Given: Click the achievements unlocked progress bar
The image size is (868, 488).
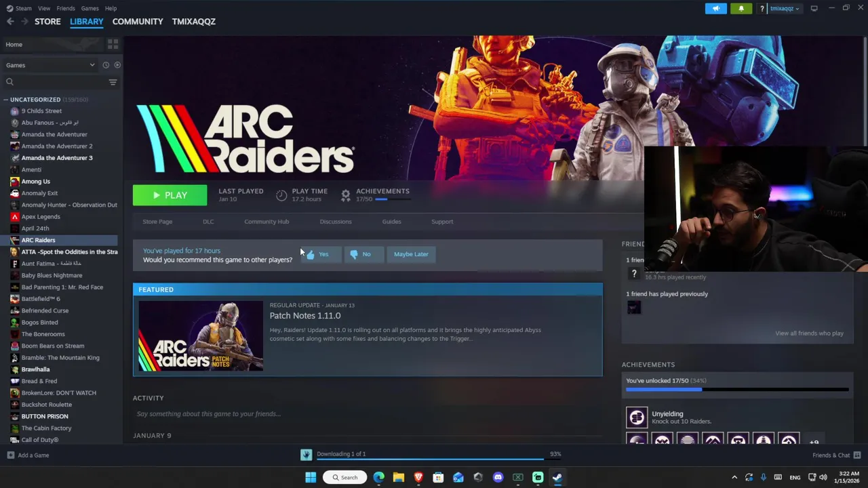Looking at the screenshot, I should point(737,390).
